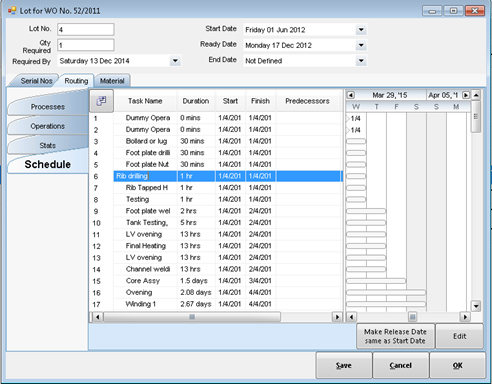This screenshot has width=492, height=384.
Task: Click the Winding 1 Gantt bar
Action: (x=386, y=304)
